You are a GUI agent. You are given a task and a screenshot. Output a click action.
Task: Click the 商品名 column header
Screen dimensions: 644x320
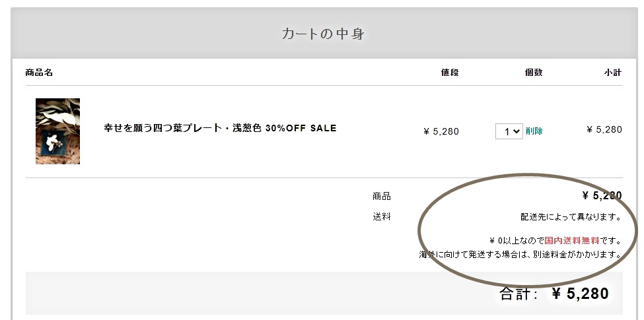39,73
